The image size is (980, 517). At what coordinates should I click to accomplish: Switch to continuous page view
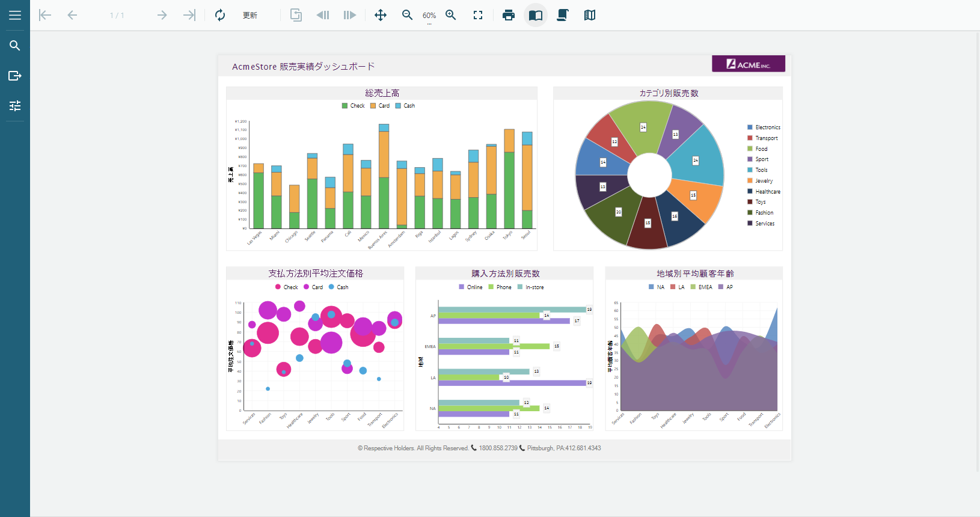pos(563,15)
